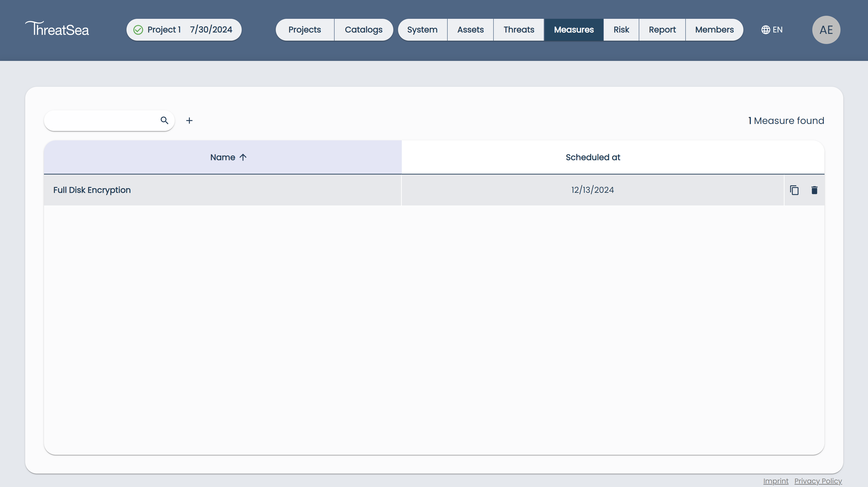Viewport: 868px width, 487px height.
Task: Click the search magnifier icon
Action: click(165, 120)
